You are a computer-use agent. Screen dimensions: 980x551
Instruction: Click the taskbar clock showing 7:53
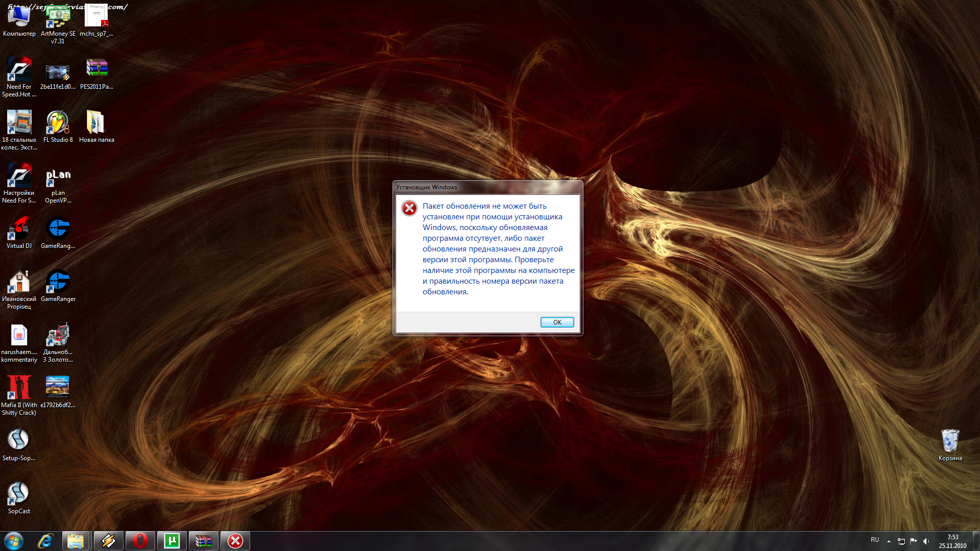pyautogui.click(x=952, y=541)
